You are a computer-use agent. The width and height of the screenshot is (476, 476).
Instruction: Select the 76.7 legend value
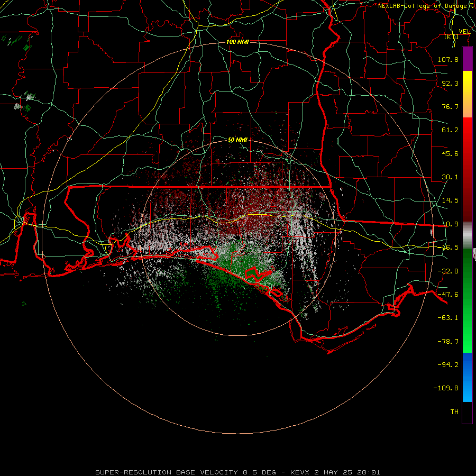coord(450,106)
